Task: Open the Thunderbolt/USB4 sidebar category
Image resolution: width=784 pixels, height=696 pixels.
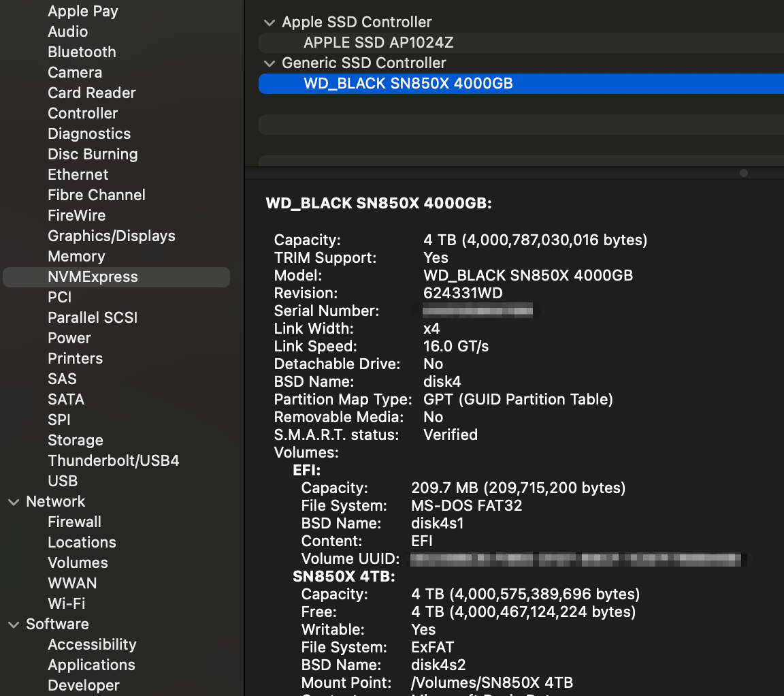Action: 113,461
